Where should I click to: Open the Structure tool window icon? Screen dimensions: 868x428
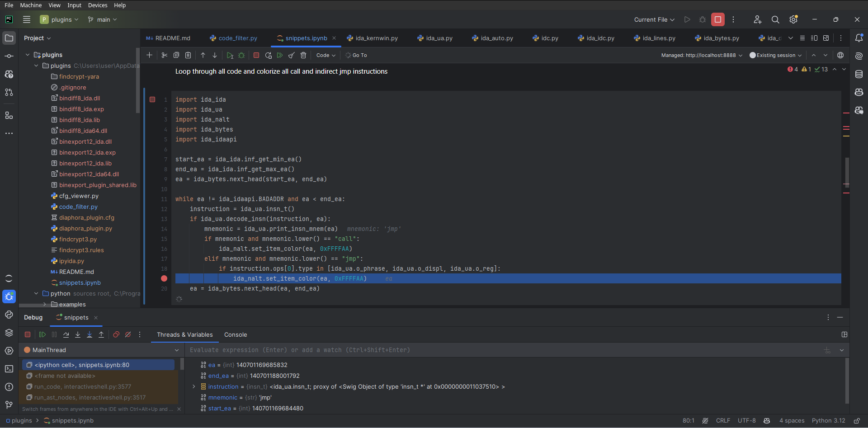click(x=9, y=116)
